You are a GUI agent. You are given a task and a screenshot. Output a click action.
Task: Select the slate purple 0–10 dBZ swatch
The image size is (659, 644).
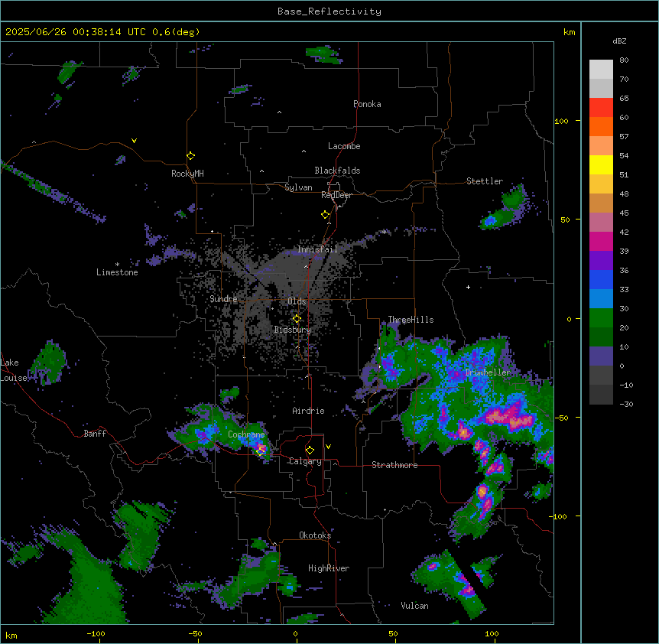601,356
